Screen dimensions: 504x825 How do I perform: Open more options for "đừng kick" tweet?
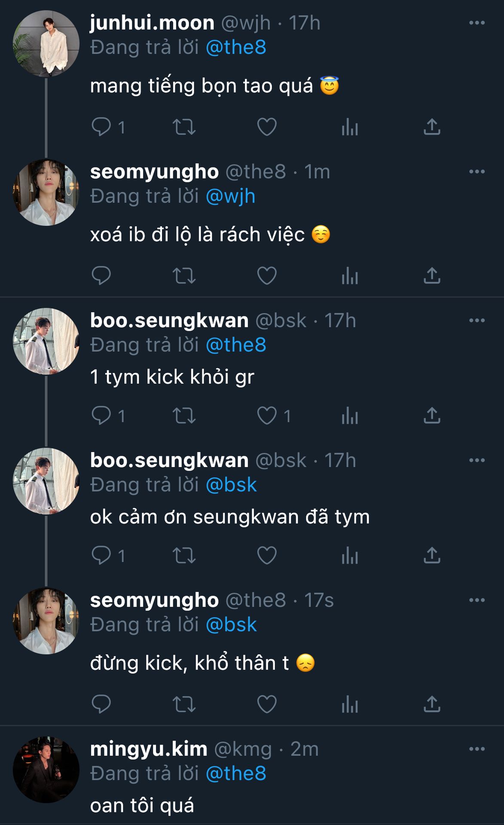477,600
